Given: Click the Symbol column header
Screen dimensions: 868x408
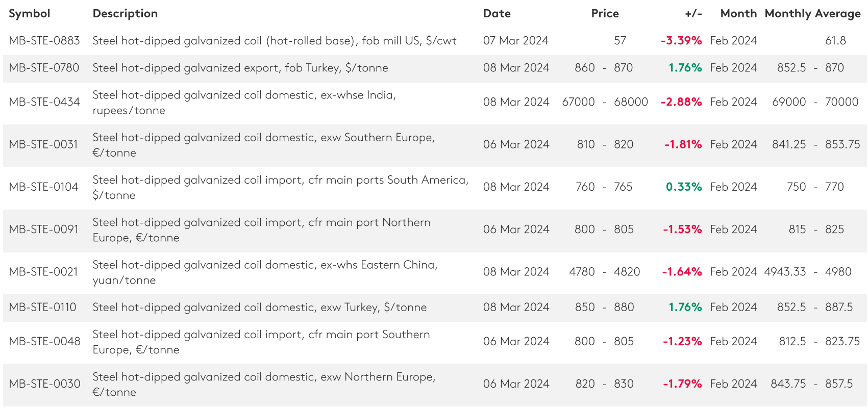Looking at the screenshot, I should click(30, 14).
